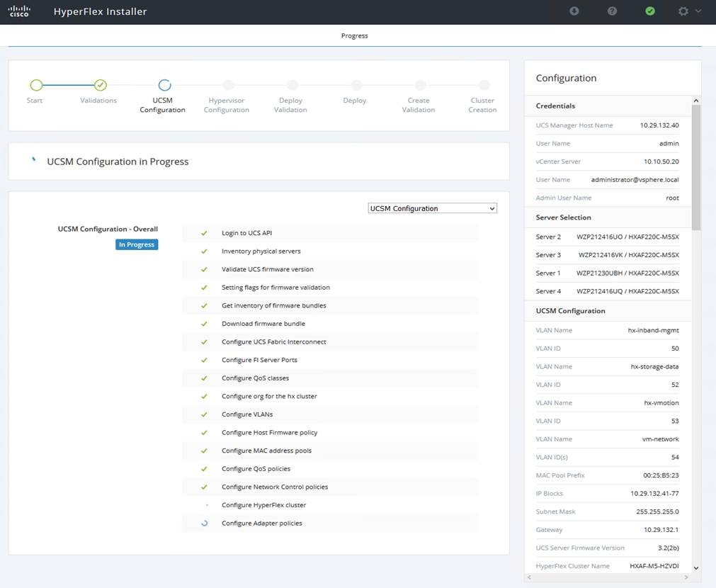Select UCS Manager host 10.29.132.40
The height and width of the screenshot is (588, 716).
coord(659,125)
